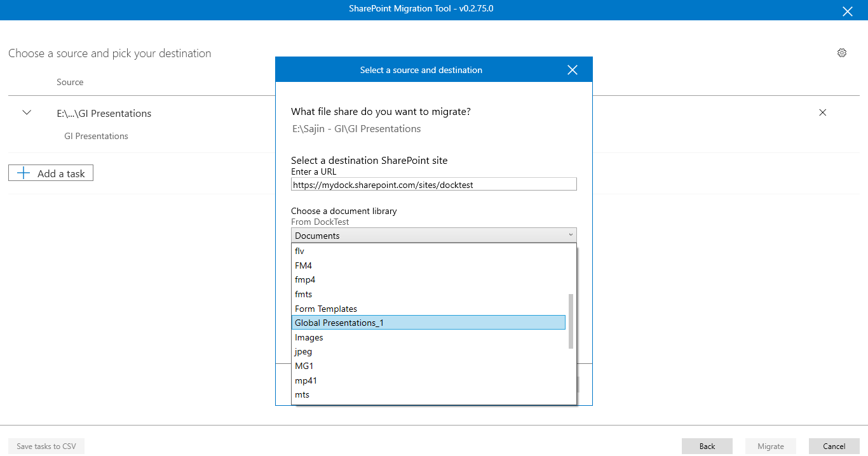Select the Images library option
This screenshot has width=868, height=456.
pyautogui.click(x=309, y=337)
